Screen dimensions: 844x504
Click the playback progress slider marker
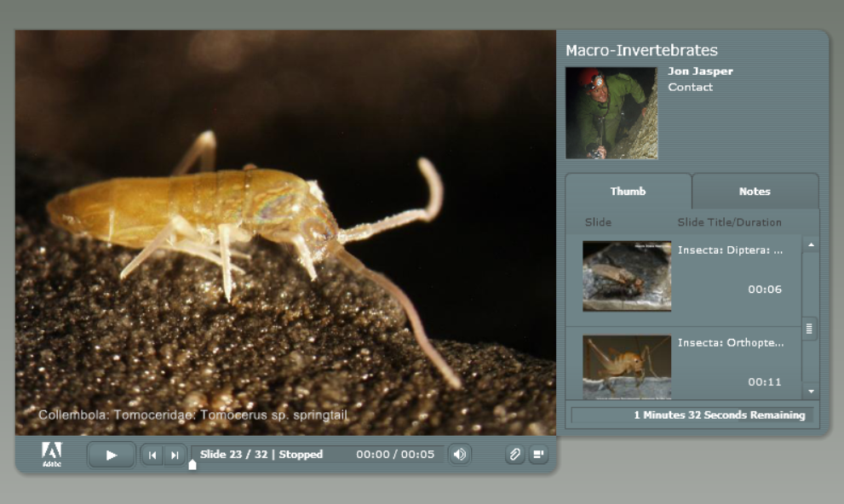click(x=192, y=464)
